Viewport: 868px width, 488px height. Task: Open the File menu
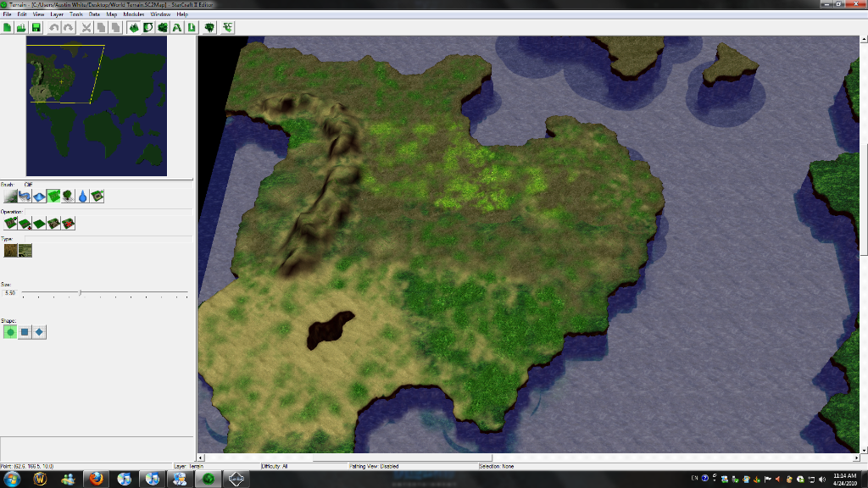point(7,14)
